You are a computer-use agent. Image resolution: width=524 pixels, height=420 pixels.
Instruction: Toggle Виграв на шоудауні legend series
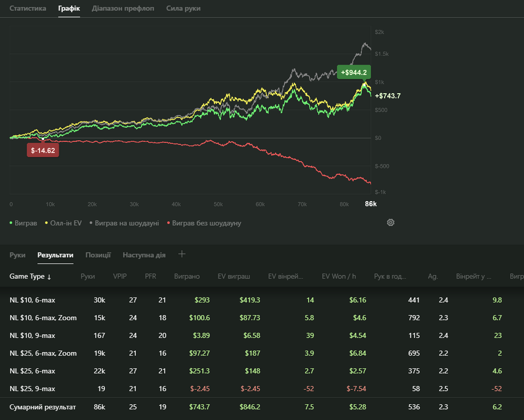point(124,223)
